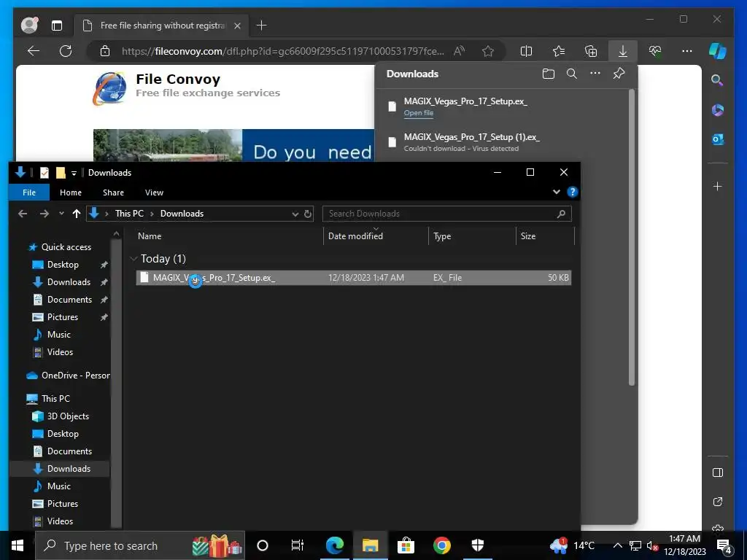Refresh the Downloads folder view
Viewport: 747px width, 560px height.
pos(308,214)
